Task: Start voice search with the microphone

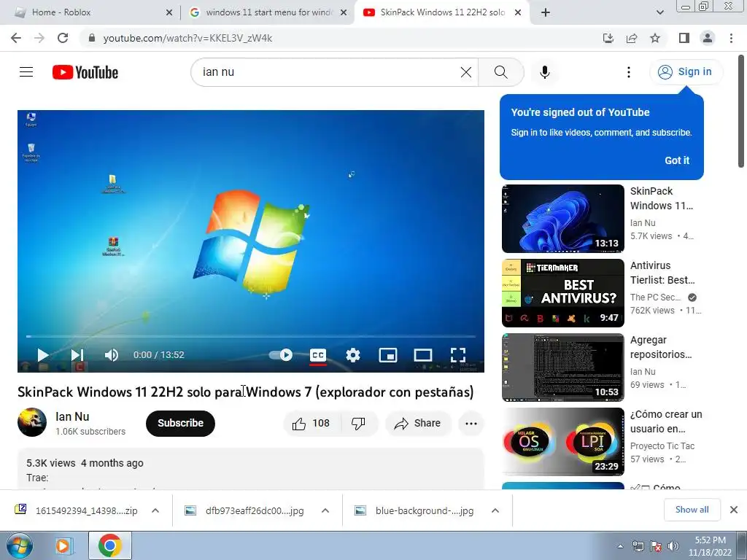Action: 544,72
